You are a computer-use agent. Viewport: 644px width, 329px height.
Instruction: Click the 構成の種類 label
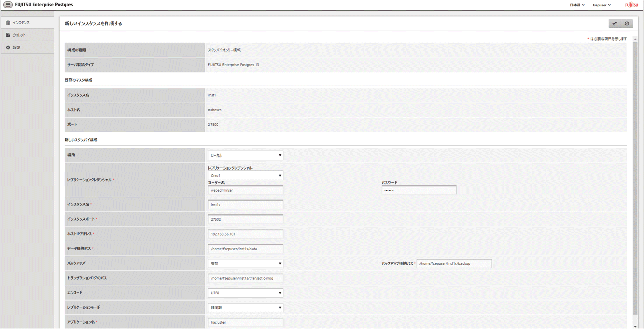coord(77,50)
